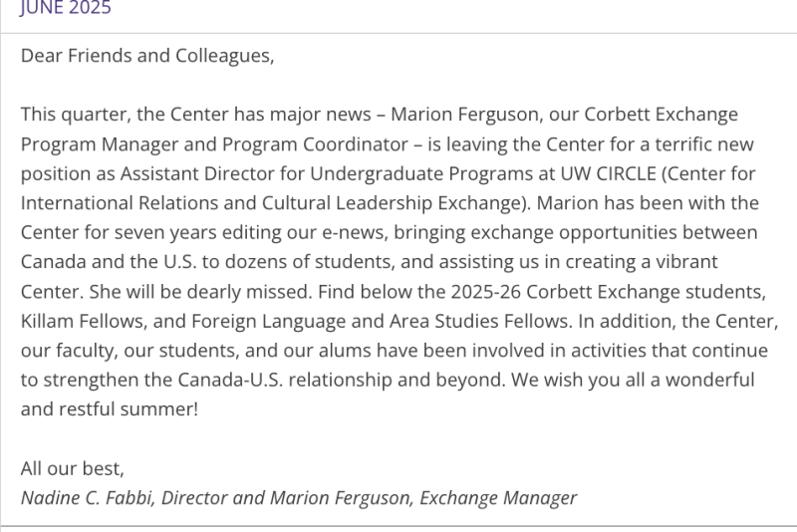Click the "Program Coordinator" text
The image size is (797, 532).
point(315,144)
